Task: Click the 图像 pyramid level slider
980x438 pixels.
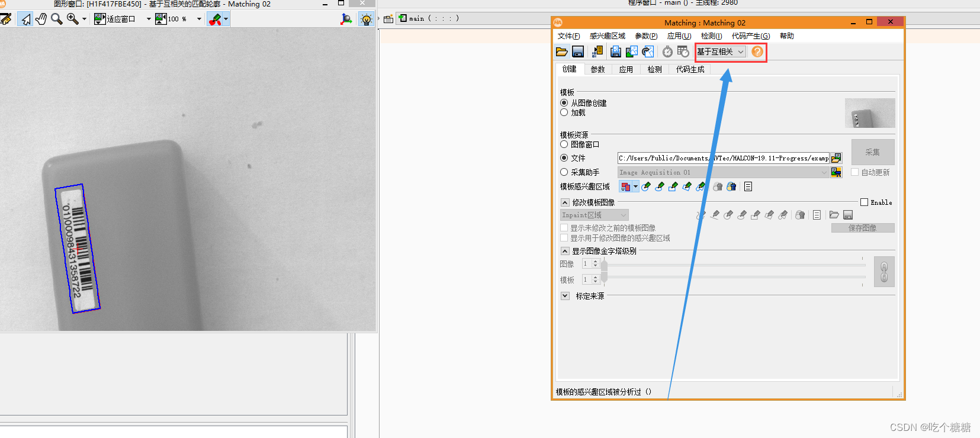Action: [734, 265]
